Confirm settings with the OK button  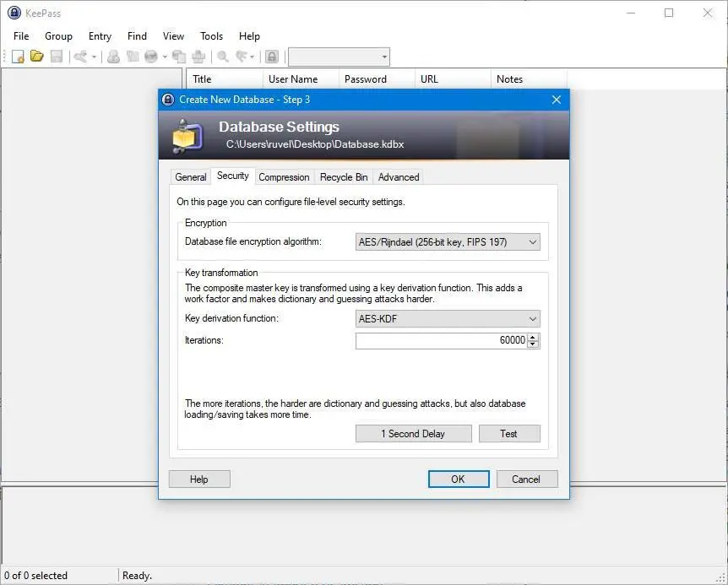click(x=459, y=479)
